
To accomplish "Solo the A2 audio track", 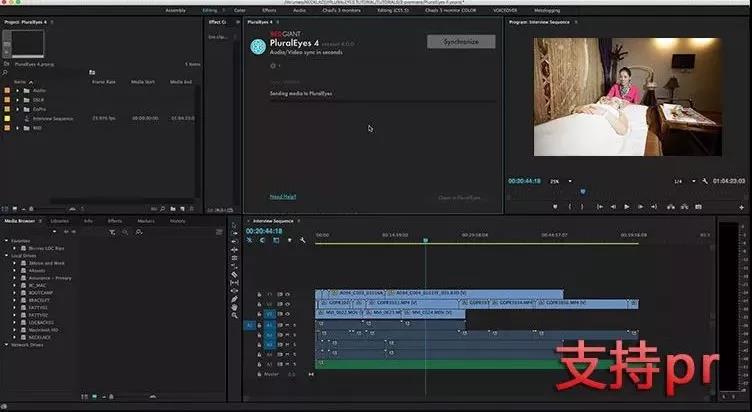I will (294, 335).
